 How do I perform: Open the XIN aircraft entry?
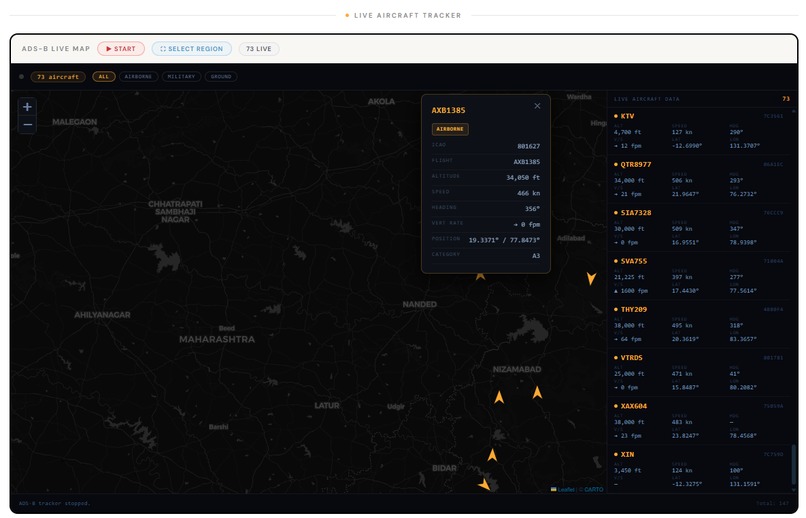point(699,469)
